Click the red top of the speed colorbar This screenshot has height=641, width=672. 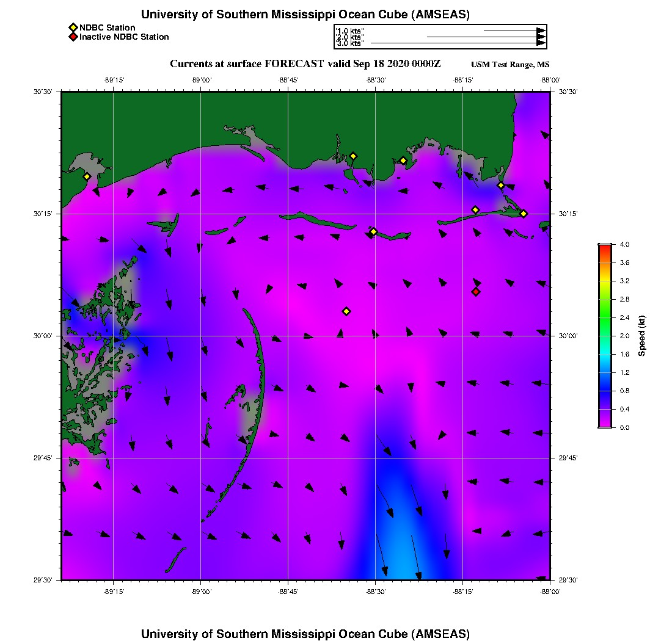605,247
